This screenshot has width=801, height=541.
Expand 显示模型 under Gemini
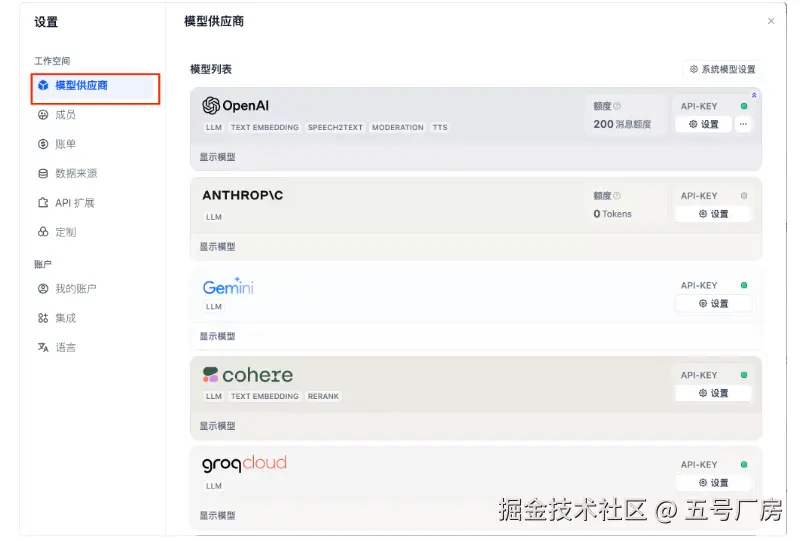[x=218, y=336]
